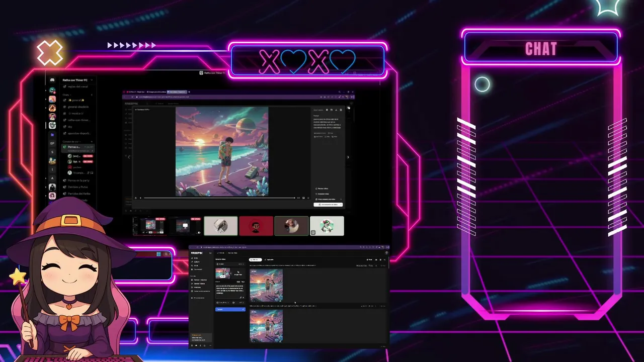Select the A server icon in Discord
This screenshot has width=644, height=362.
click(52, 178)
